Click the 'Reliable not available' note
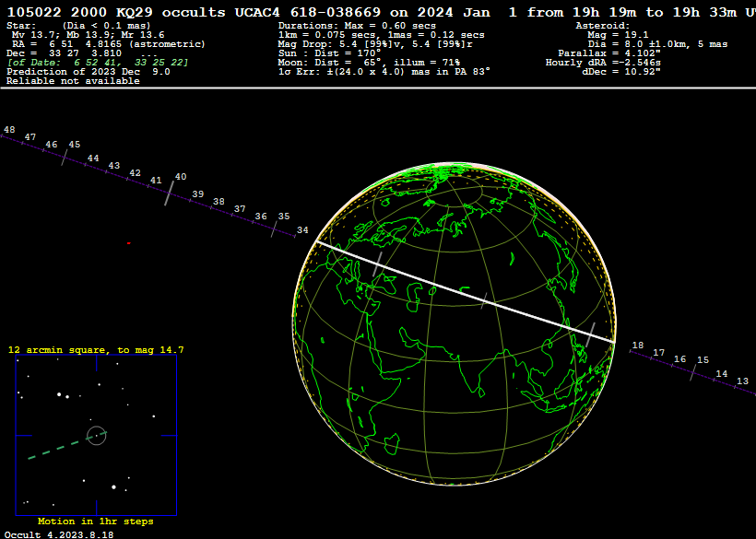 click(73, 80)
